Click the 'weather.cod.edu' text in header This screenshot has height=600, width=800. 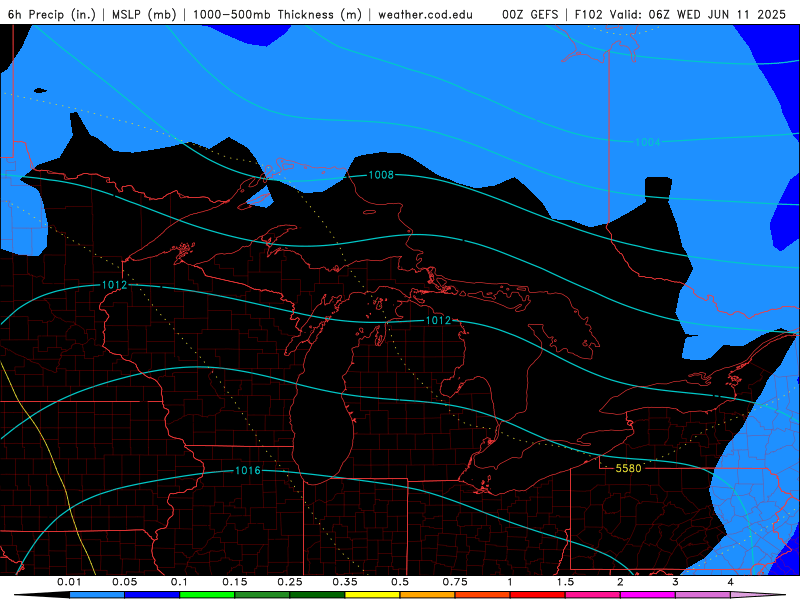pyautogui.click(x=425, y=14)
